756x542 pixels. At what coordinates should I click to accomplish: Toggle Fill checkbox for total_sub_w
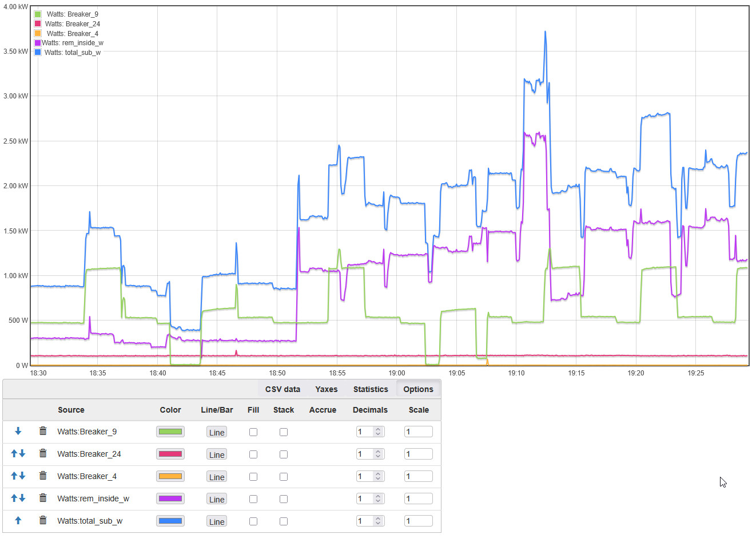tap(253, 521)
